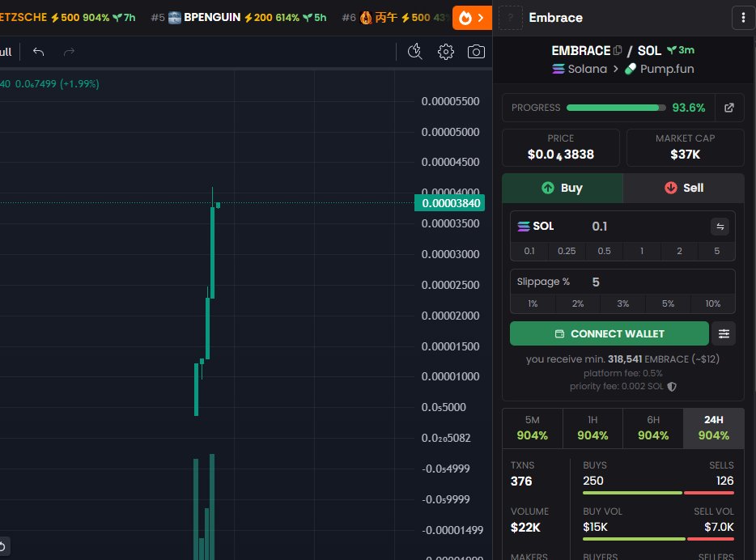The image size is (756, 560).
Task: Click the TXNS 376 value
Action: coord(521,481)
